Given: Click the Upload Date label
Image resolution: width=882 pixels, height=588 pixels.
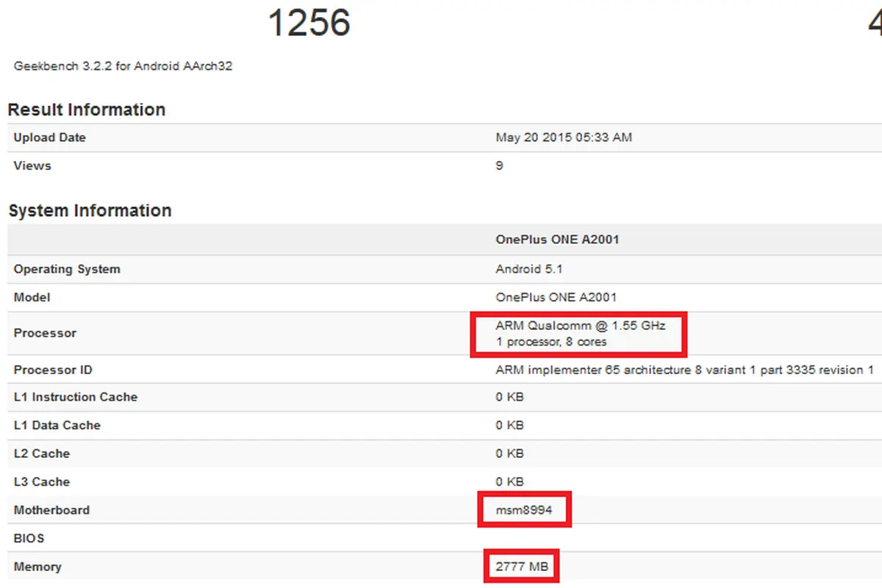Looking at the screenshot, I should pyautogui.click(x=49, y=137).
